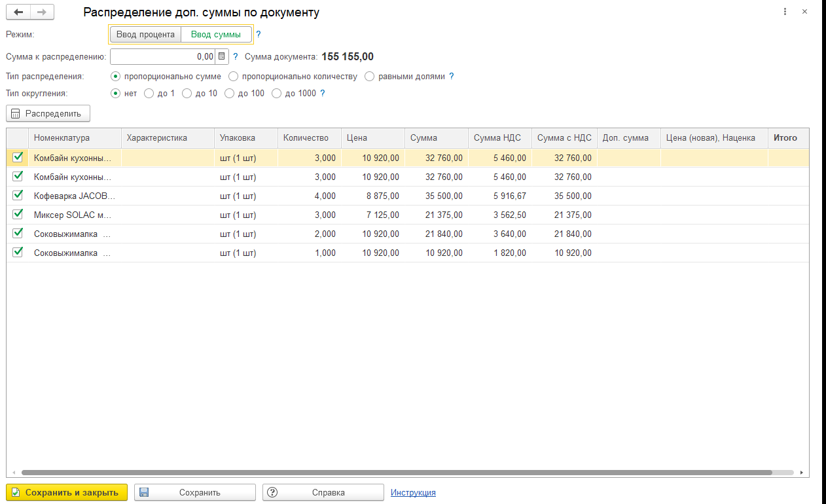The height and width of the screenshot is (504, 826).
Task: Click the Сумма НДС column header
Action: point(500,138)
